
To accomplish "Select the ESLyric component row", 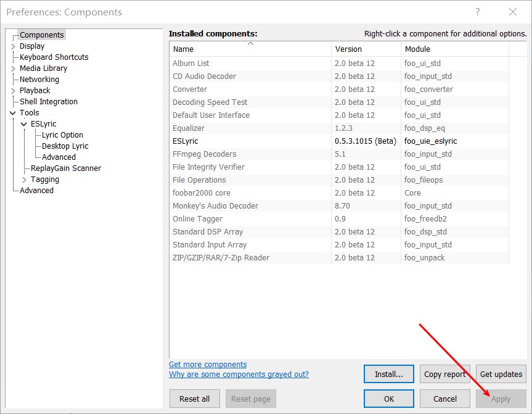I will click(x=339, y=141).
